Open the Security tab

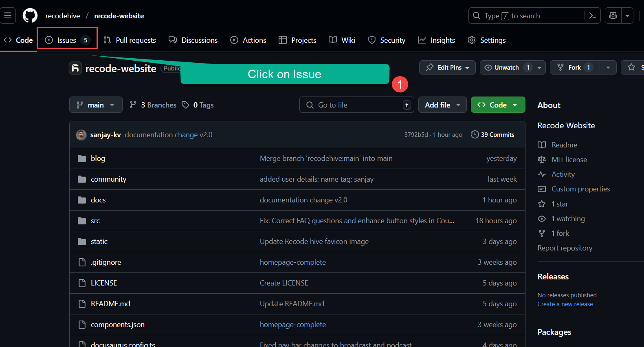tap(387, 40)
